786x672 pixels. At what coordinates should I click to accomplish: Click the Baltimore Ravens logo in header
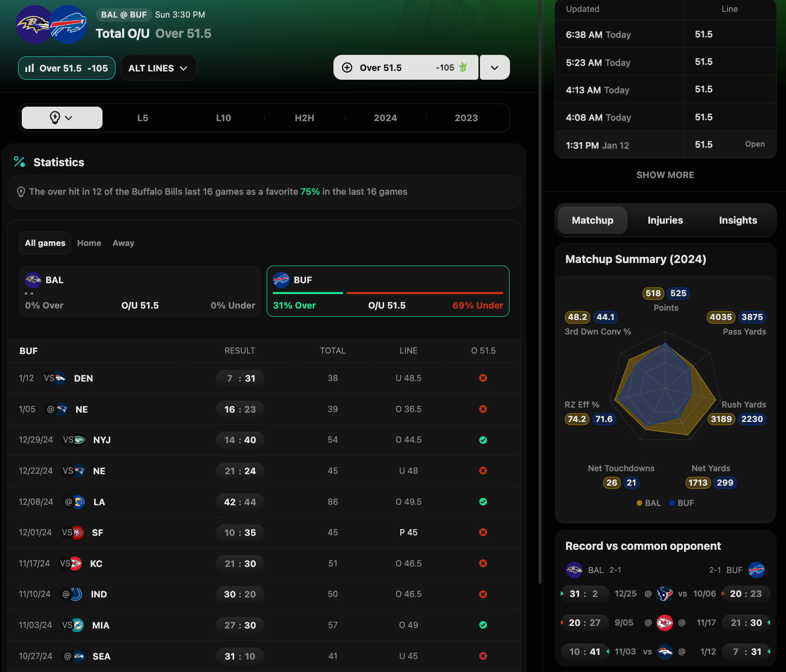34,24
